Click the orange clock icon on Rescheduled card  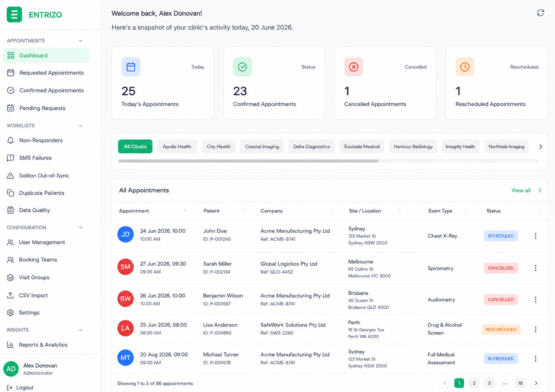465,67
